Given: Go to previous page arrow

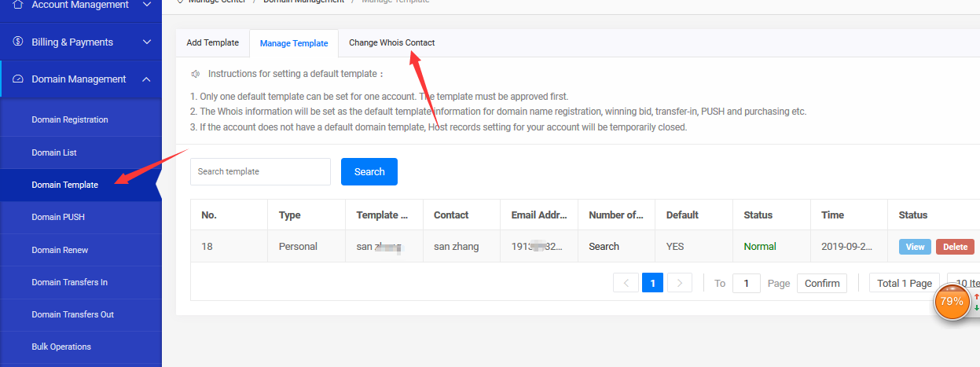Looking at the screenshot, I should (x=626, y=283).
